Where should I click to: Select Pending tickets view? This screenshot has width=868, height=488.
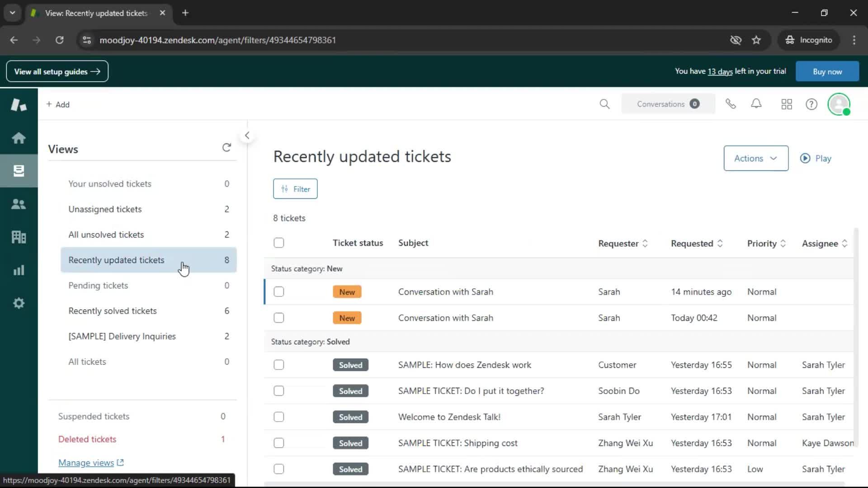coord(149,286)
